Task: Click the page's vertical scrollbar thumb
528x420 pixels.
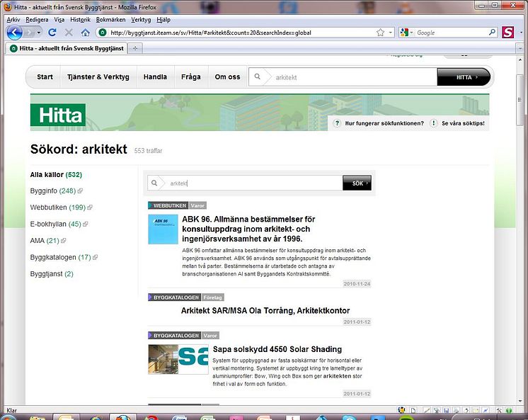Action: click(520, 100)
